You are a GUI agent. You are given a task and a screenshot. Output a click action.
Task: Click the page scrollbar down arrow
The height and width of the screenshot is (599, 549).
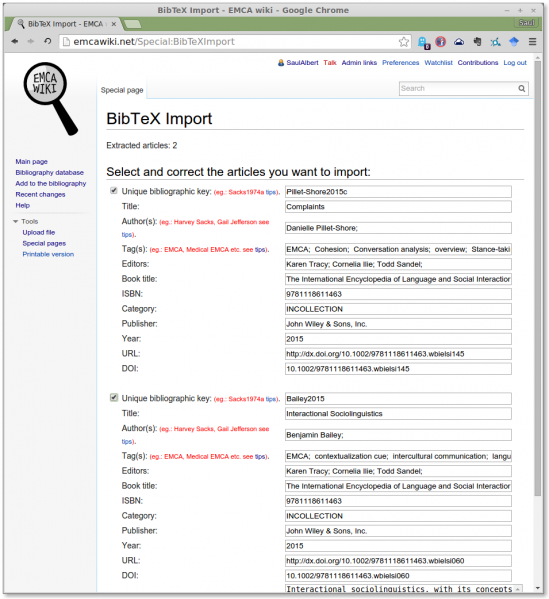(538, 588)
